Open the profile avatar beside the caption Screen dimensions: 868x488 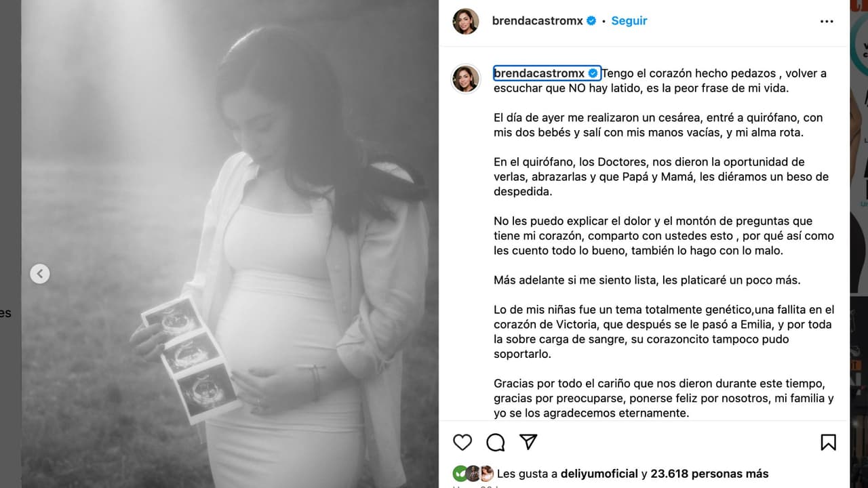coord(466,79)
